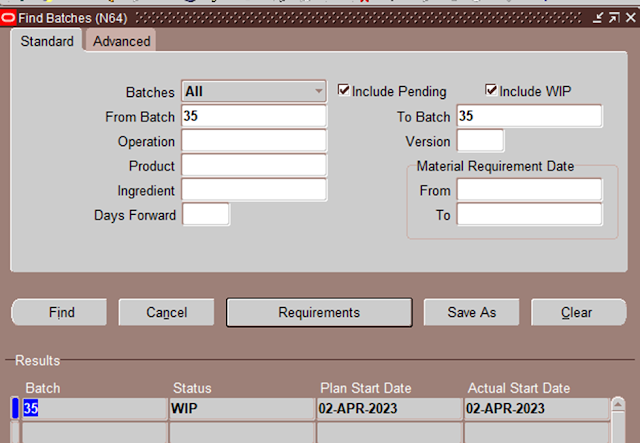Click the Save As button
This screenshot has width=640, height=443.
coord(471,312)
